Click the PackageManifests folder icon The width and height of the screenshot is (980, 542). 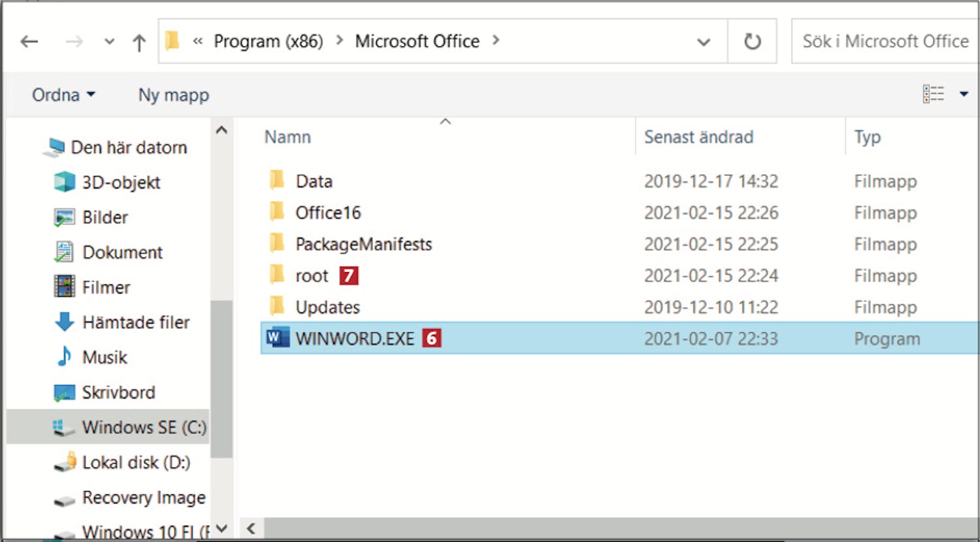pyautogui.click(x=277, y=243)
